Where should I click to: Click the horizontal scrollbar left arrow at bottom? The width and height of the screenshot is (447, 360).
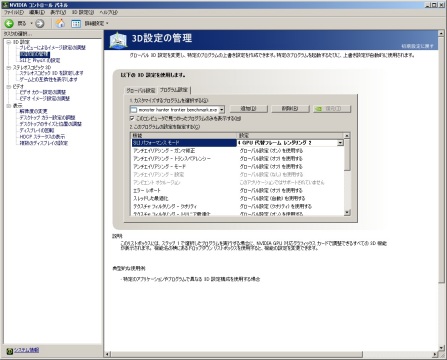pyautogui.click(x=107, y=354)
